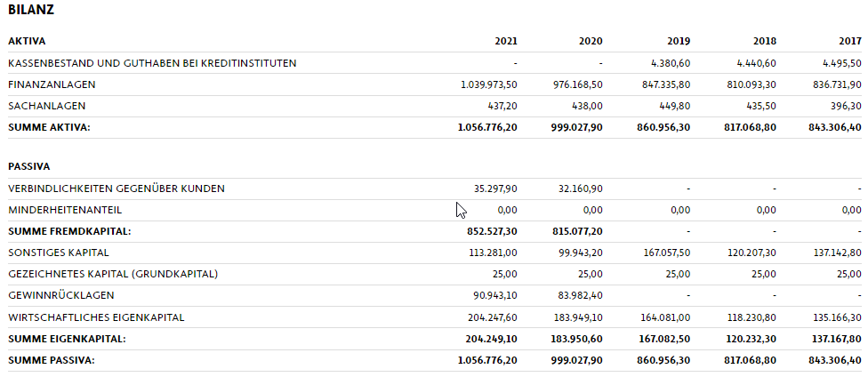
Task: Select the 2017 column header
Action: 849,41
